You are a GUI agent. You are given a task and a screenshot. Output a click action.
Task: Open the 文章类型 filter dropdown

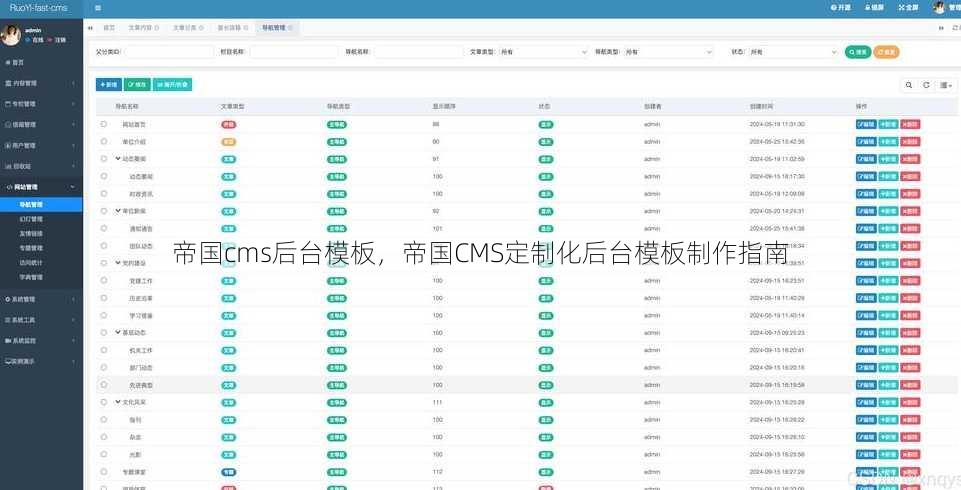[x=543, y=53]
